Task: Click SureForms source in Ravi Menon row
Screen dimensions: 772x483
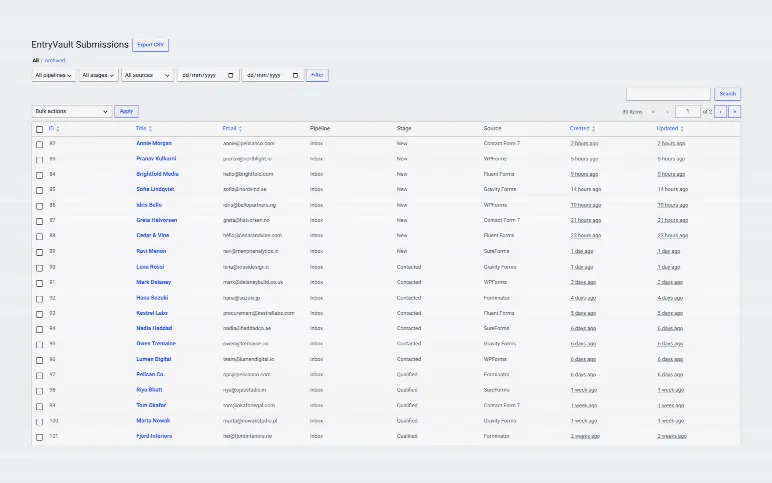Action: [x=496, y=251]
